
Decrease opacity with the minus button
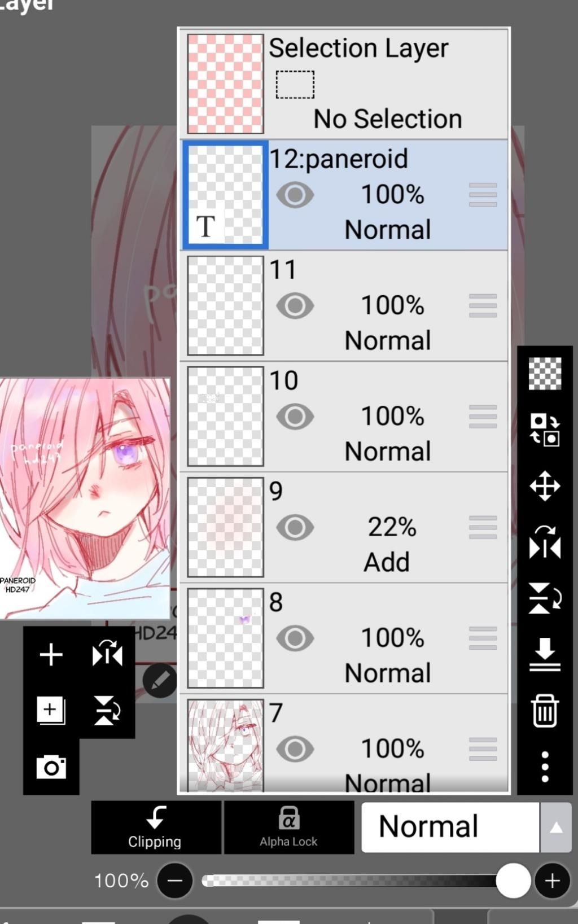point(175,881)
